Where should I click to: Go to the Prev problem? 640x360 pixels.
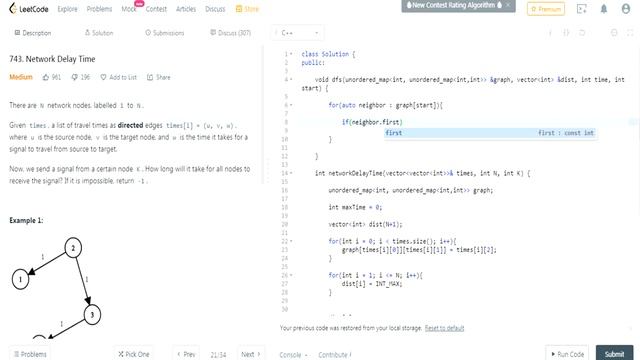click(x=186, y=354)
